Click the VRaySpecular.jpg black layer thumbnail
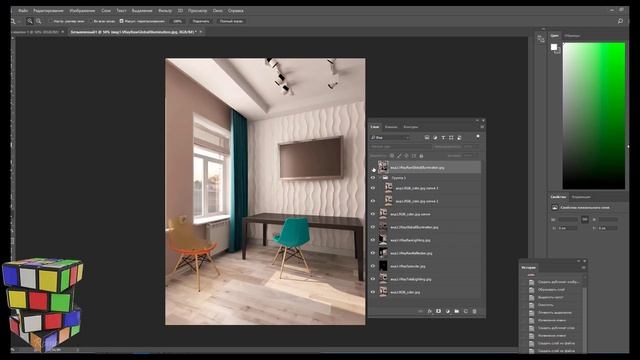Viewport: 640px width, 360px height. [x=383, y=266]
